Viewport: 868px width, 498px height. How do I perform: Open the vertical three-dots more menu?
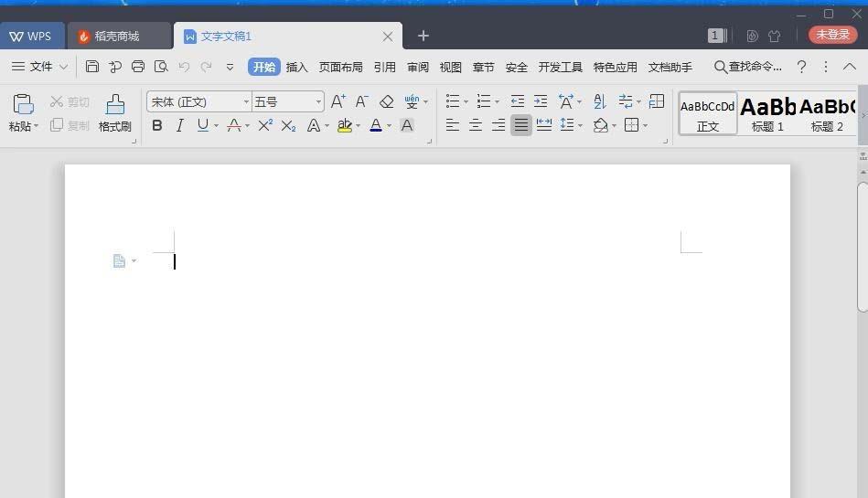click(x=825, y=67)
